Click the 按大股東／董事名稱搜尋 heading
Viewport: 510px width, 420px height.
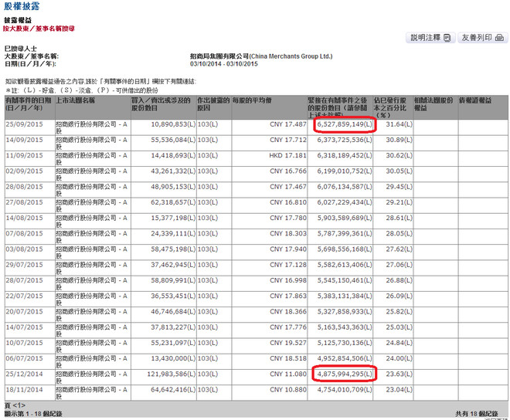coord(39,29)
